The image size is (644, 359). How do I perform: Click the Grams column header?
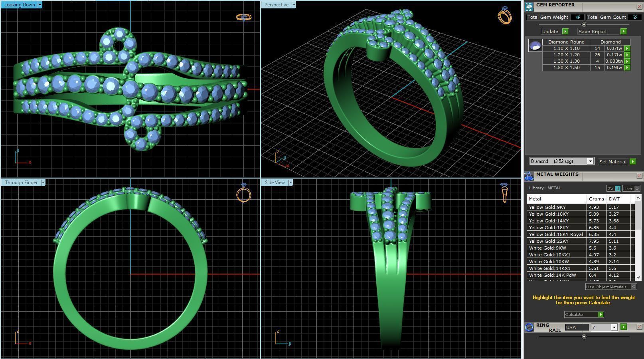pyautogui.click(x=596, y=199)
